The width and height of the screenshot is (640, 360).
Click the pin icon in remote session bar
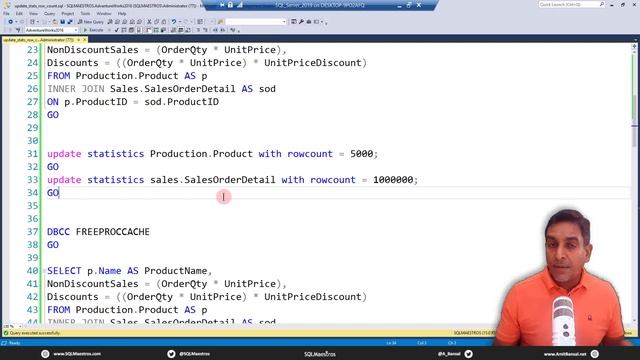(222, 5)
